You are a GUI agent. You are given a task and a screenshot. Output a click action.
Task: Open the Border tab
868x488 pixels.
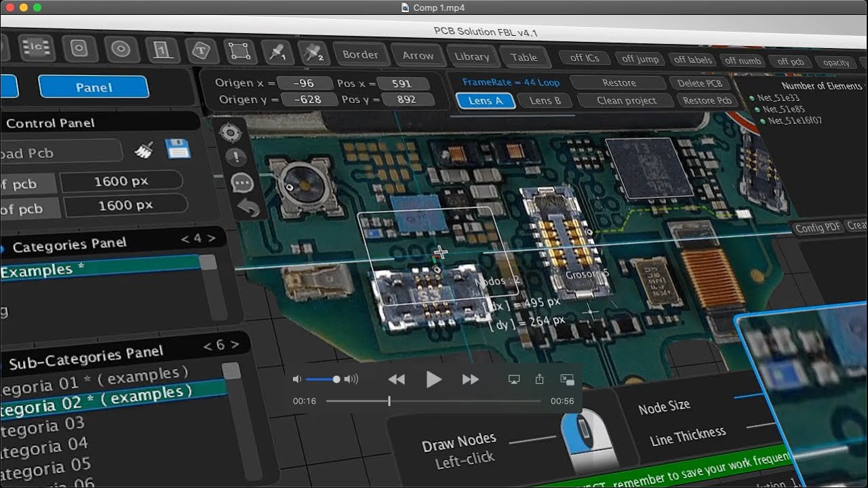click(360, 55)
